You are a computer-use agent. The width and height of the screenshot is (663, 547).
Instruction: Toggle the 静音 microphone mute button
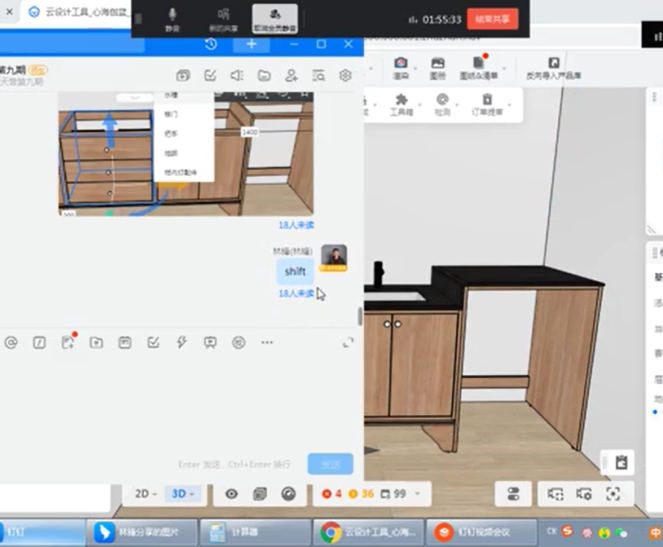[172, 19]
